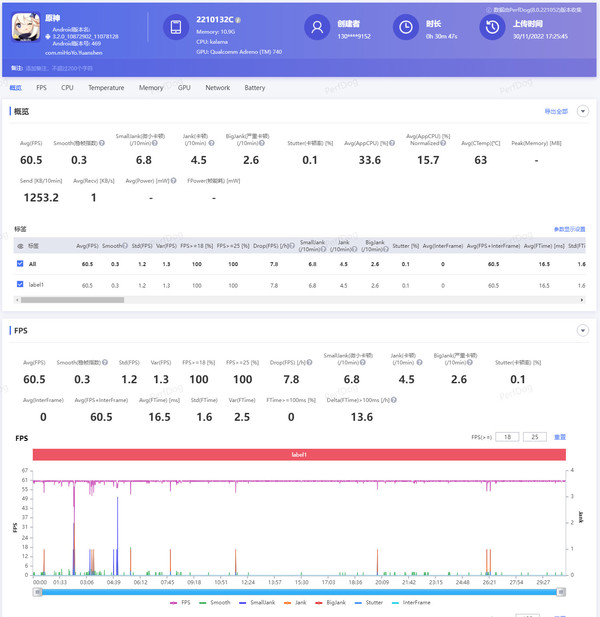This screenshot has height=617, width=600.
Task: Click help icon beside FPS section BigJank
Action: coord(470,362)
